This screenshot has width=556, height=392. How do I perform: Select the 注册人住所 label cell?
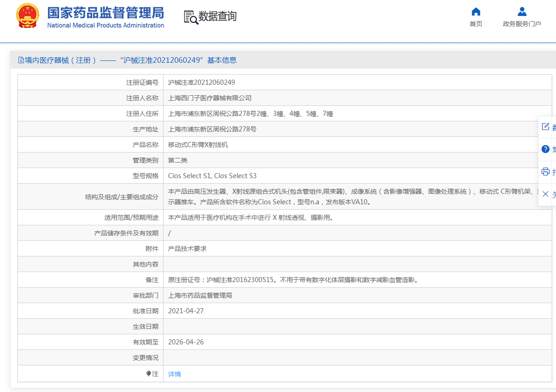point(91,114)
